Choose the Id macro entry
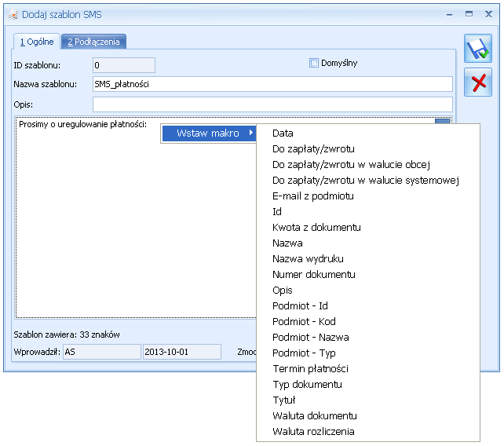The width and height of the screenshot is (504, 446). tap(368, 211)
